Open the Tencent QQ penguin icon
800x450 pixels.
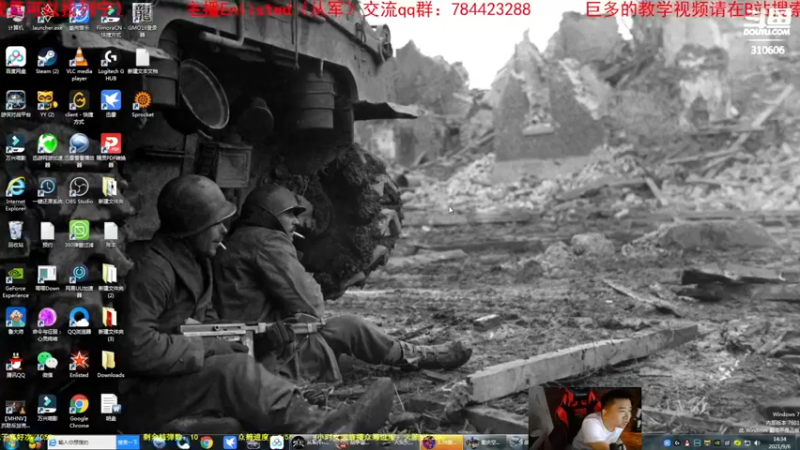15,364
